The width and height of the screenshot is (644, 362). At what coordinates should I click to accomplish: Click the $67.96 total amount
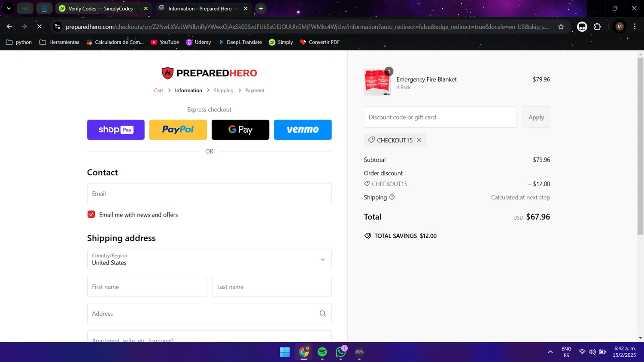(x=538, y=217)
